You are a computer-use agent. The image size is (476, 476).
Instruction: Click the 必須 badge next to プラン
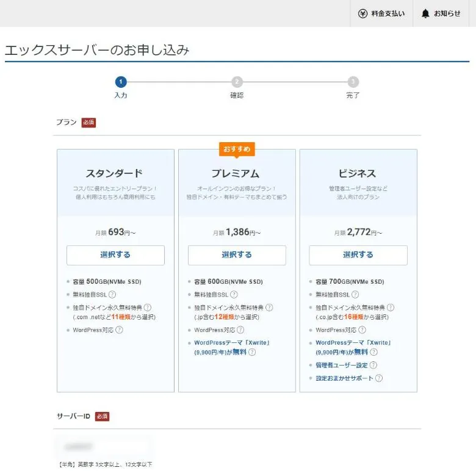[88, 123]
